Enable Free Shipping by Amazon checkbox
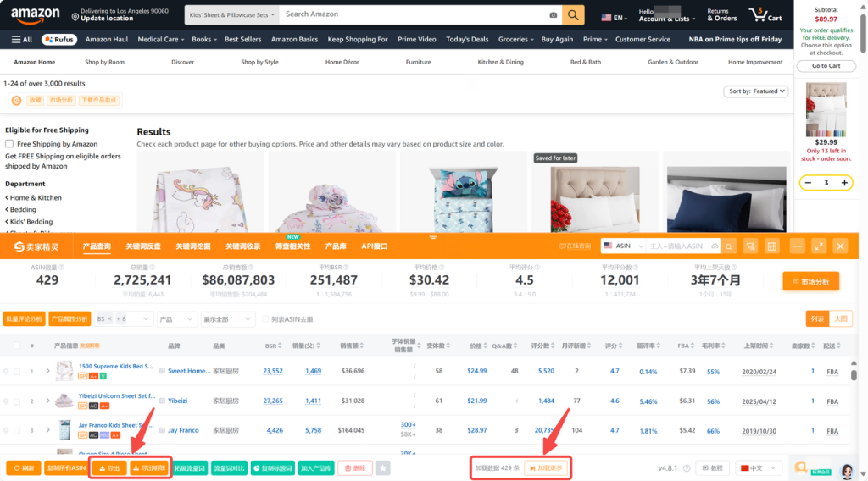Image resolution: width=868 pixels, height=481 pixels. point(9,144)
